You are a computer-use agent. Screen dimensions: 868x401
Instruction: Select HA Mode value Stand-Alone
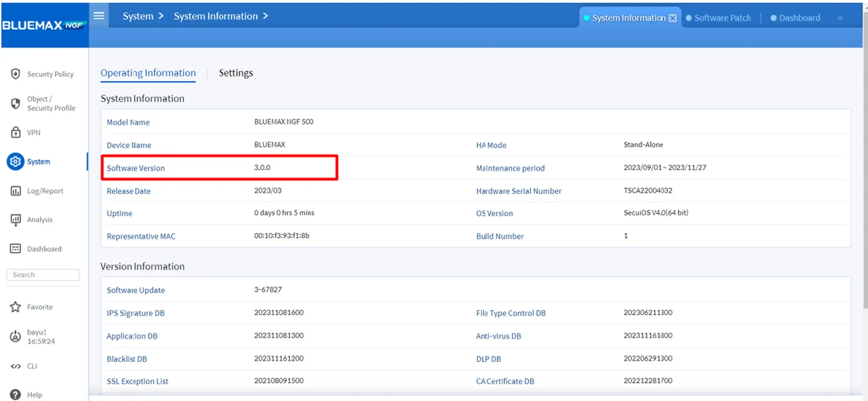pos(643,144)
